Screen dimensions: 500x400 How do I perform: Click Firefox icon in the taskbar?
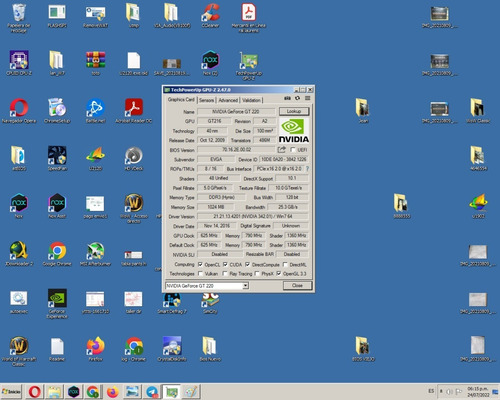113,392
